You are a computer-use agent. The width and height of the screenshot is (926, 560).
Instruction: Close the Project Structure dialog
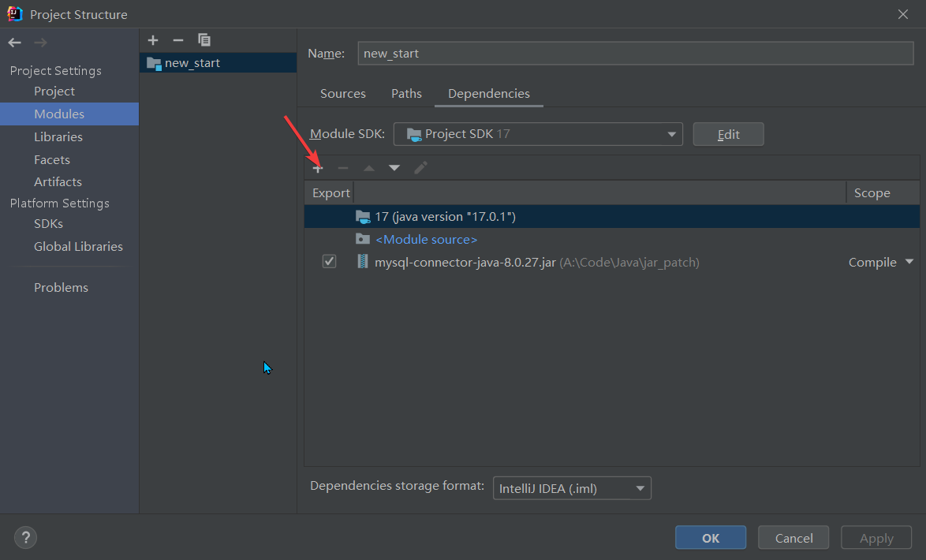[903, 14]
